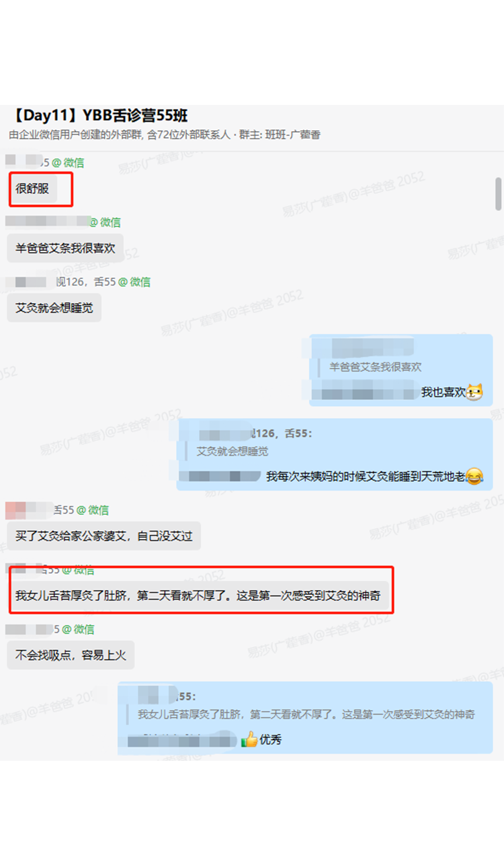
Task: Select the incoming 艾灸就会想睡觉 bubble
Action: 54,308
